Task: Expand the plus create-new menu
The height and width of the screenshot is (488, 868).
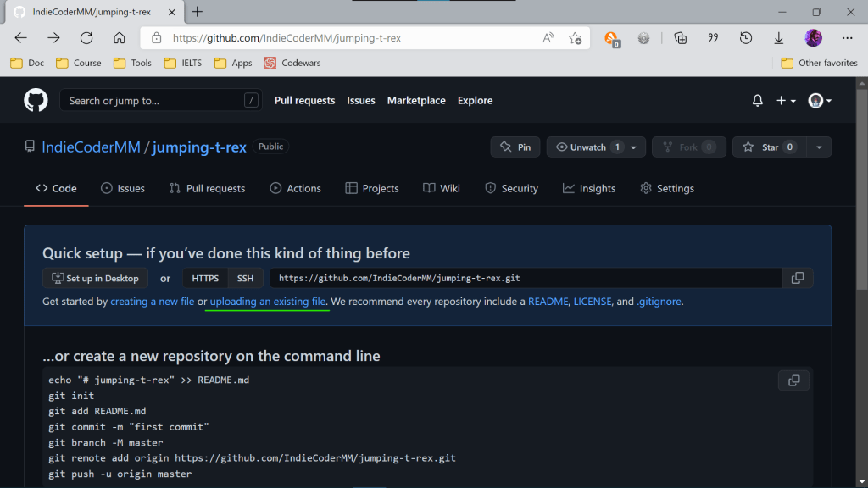Action: [x=786, y=100]
